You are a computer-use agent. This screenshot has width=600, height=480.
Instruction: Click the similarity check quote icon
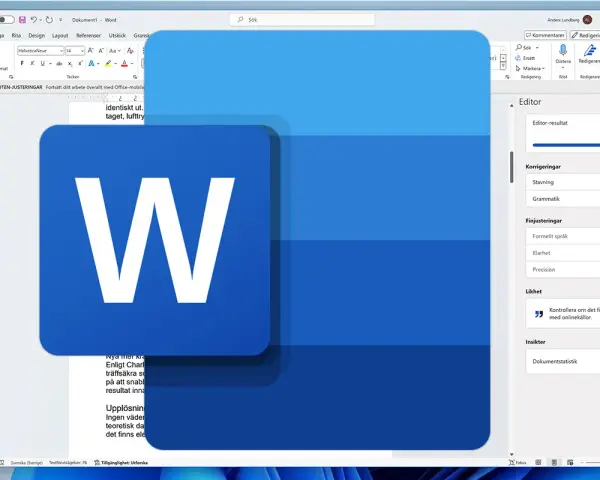539,314
